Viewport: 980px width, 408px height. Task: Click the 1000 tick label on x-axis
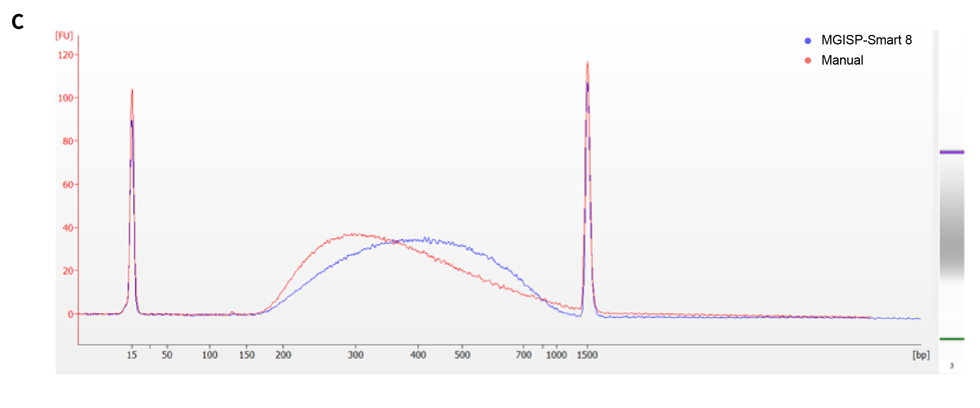tap(556, 355)
